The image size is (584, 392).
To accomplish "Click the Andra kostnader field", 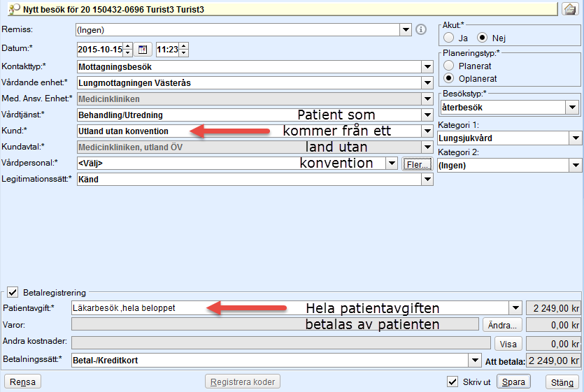I will coord(281,343).
